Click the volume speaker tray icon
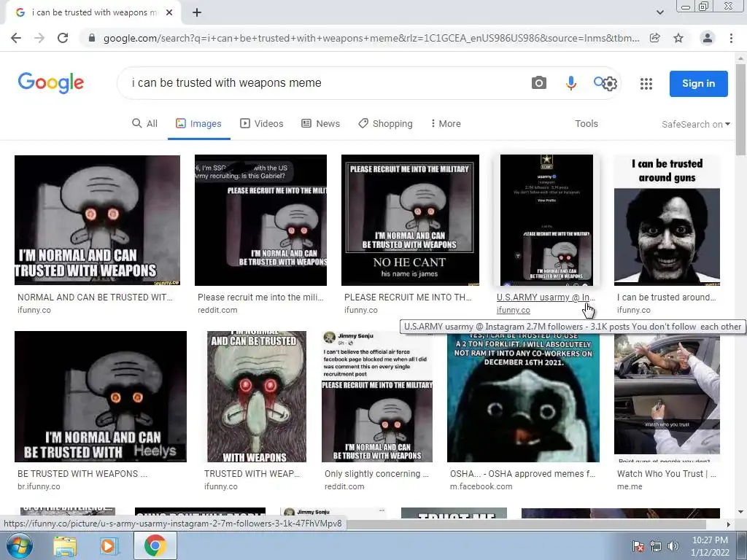Image resolution: width=747 pixels, height=560 pixels. click(x=673, y=546)
